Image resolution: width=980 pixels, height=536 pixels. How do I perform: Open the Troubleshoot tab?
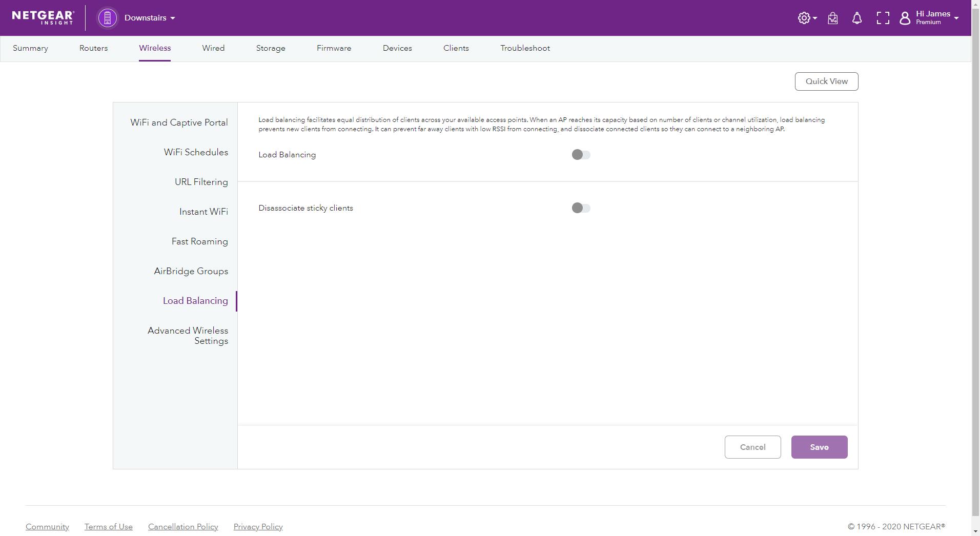(525, 48)
